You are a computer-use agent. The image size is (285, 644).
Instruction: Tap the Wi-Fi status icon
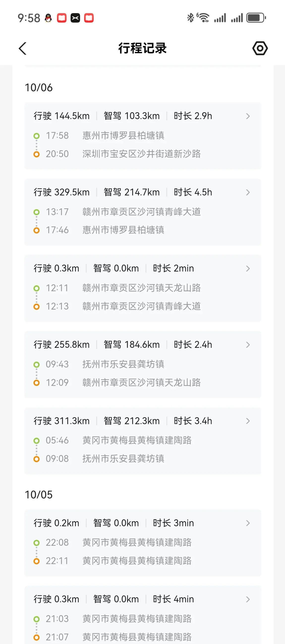pyautogui.click(x=203, y=18)
